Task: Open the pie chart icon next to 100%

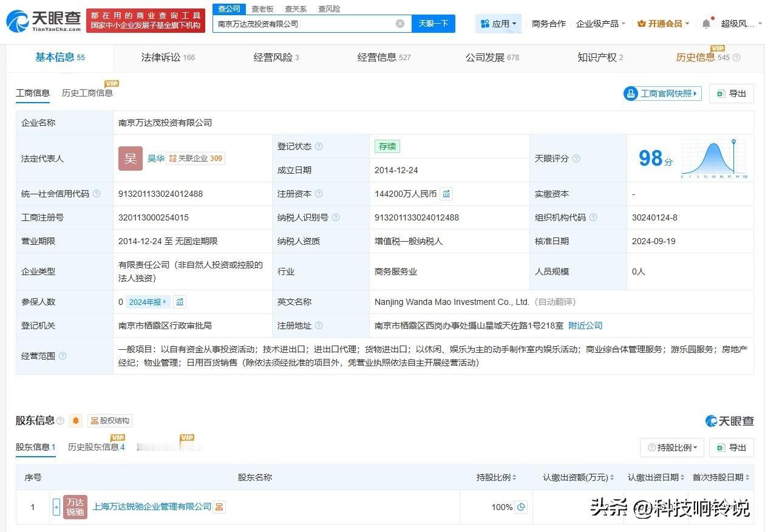Action: 521,507
